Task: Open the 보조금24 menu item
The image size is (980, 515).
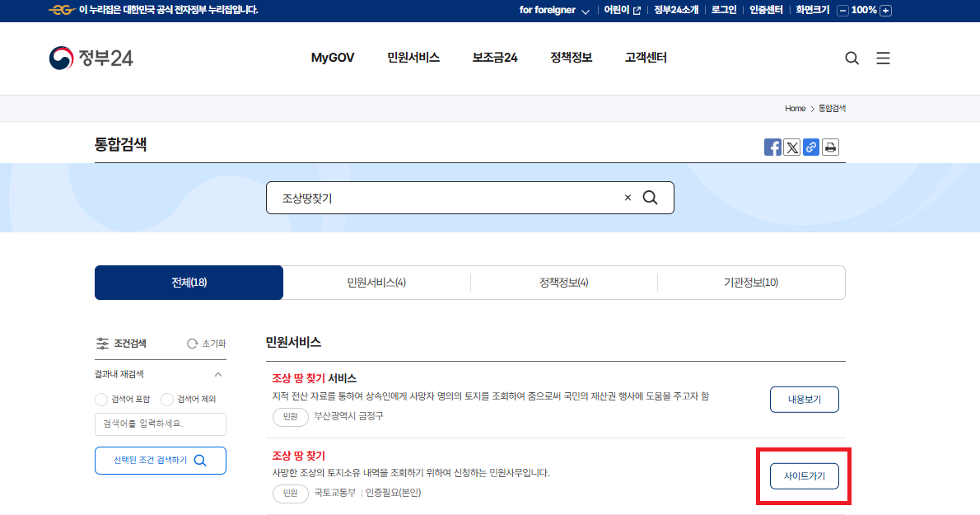Action: [495, 58]
